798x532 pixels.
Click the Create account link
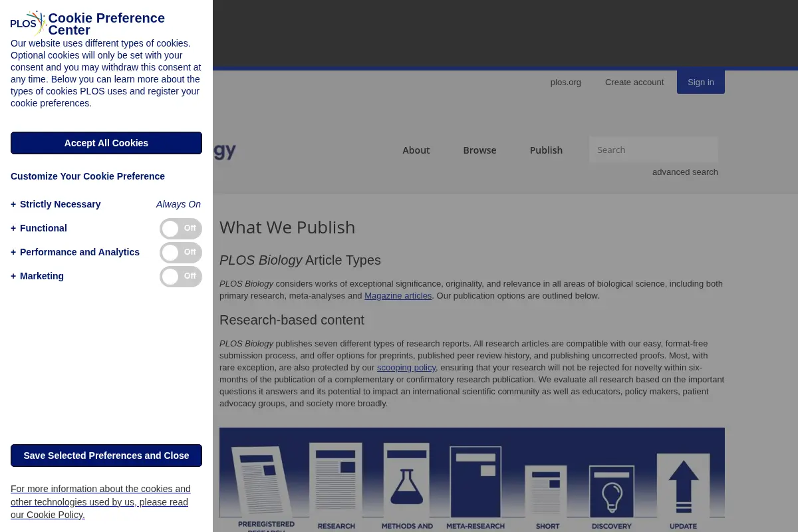[634, 82]
